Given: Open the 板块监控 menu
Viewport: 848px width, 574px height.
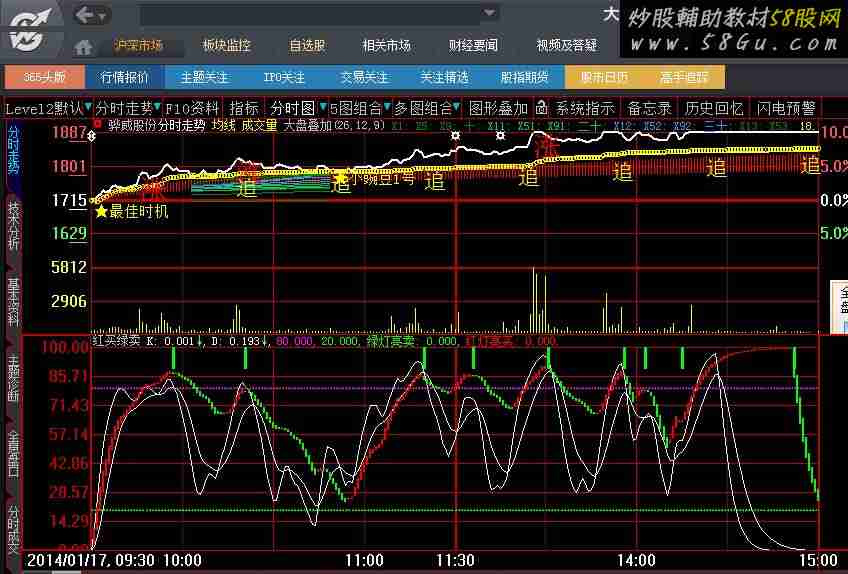Looking at the screenshot, I should (227, 46).
